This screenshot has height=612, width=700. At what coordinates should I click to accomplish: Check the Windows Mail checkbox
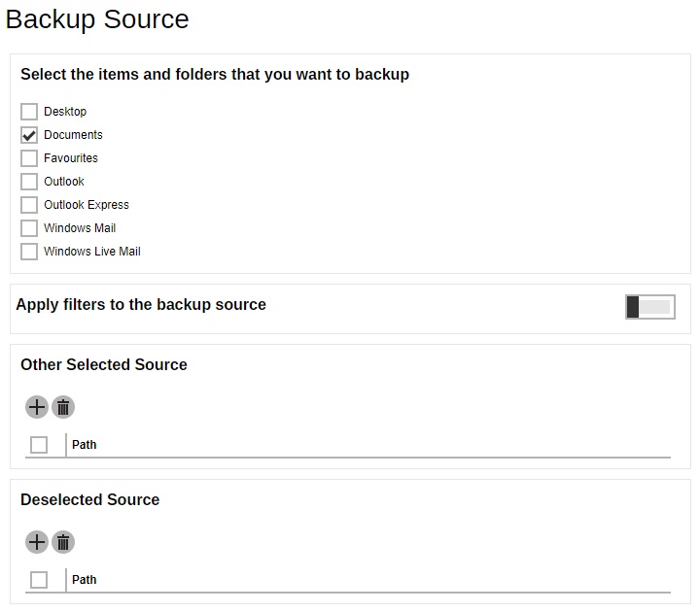pos(29,228)
